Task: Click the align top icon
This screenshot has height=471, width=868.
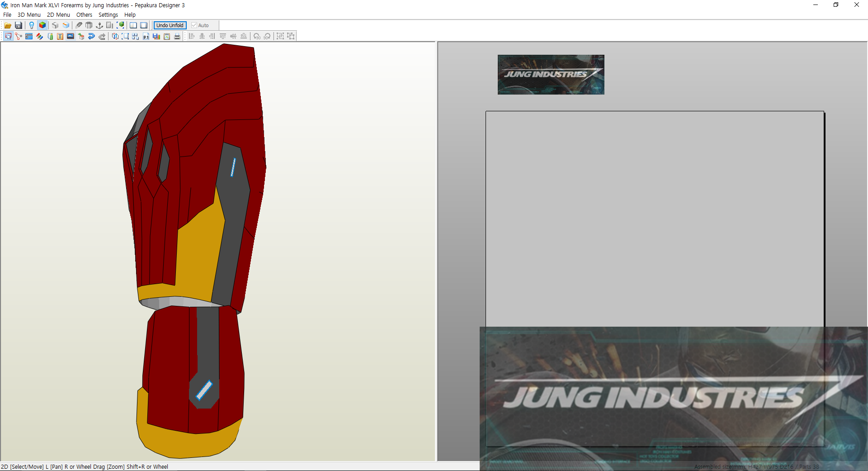Action: [x=223, y=36]
